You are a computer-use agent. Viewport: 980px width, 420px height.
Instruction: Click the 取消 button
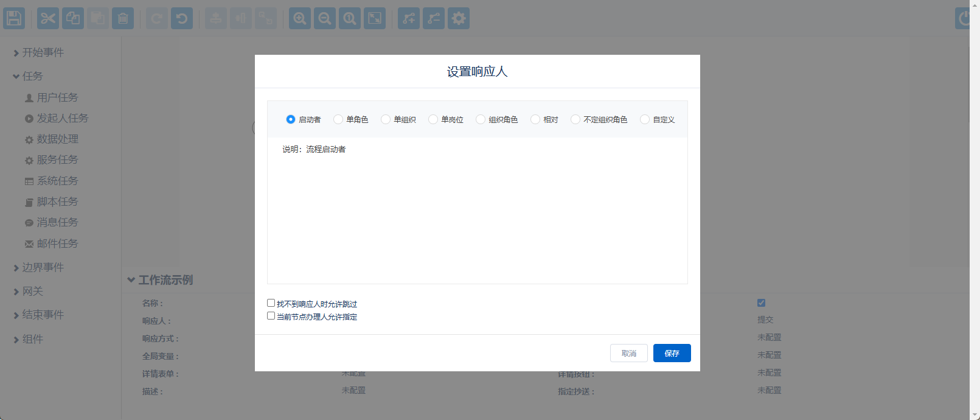tap(628, 353)
